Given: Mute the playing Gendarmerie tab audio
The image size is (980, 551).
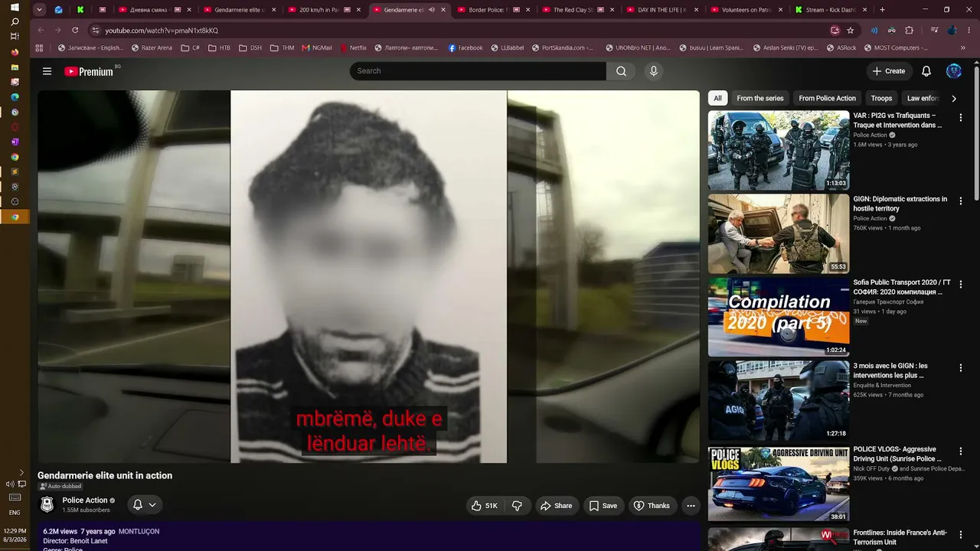Looking at the screenshot, I should point(432,10).
